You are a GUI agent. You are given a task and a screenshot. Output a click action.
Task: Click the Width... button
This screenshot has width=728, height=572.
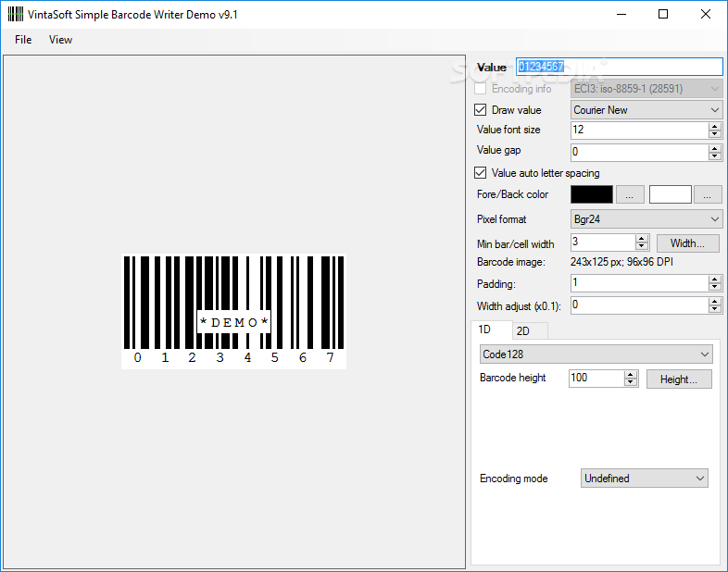point(688,243)
